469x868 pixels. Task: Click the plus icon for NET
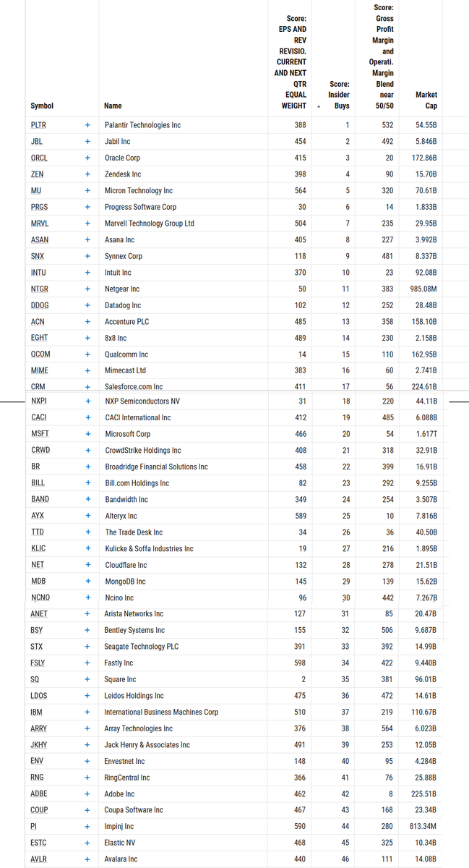coord(87,565)
